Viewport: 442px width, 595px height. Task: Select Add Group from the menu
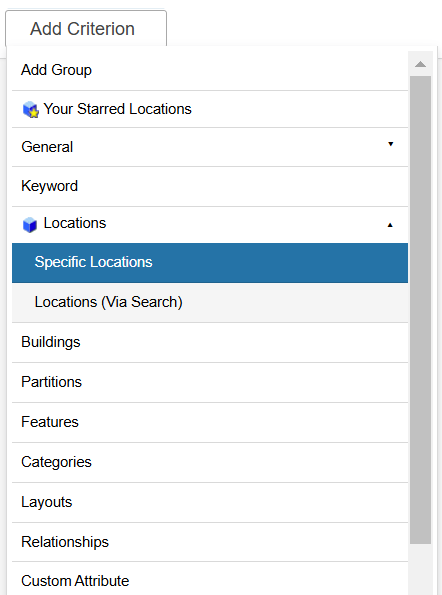click(210, 71)
